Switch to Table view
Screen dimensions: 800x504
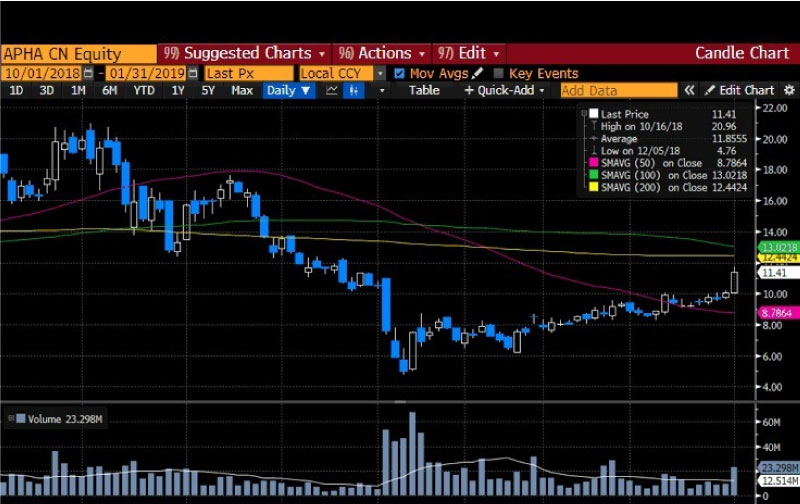click(424, 90)
